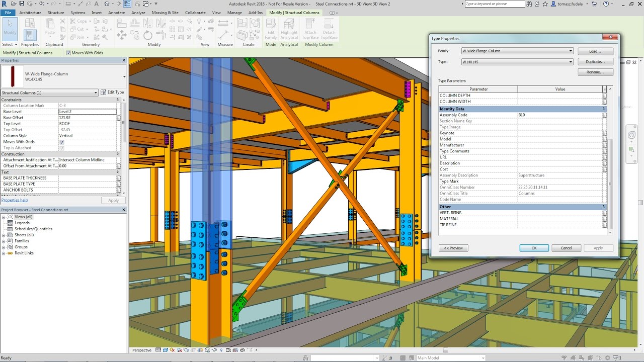Open the type selector dropdown arrow in Properties
Screen dimensions: 644x362
(124, 77)
